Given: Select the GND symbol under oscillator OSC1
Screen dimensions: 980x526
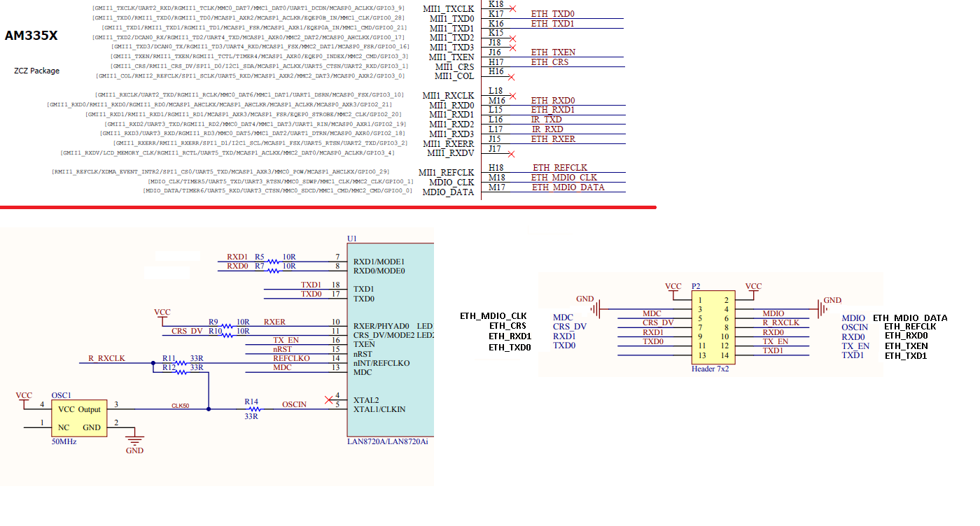Looking at the screenshot, I should 134,441.
